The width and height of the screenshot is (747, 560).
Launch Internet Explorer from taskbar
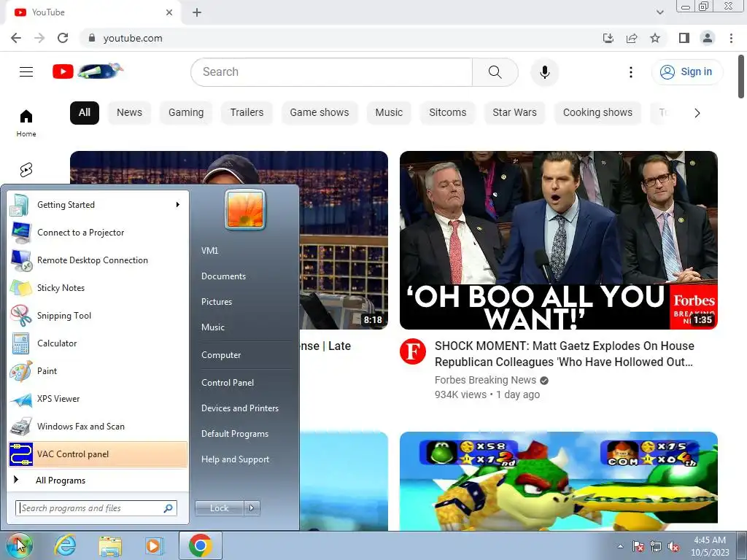[65, 545]
